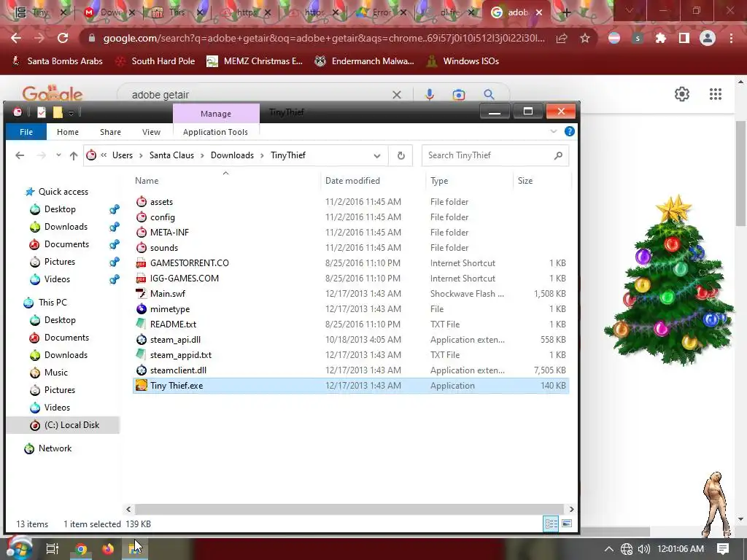
Task: Show hidden system tray icons
Action: 609,549
